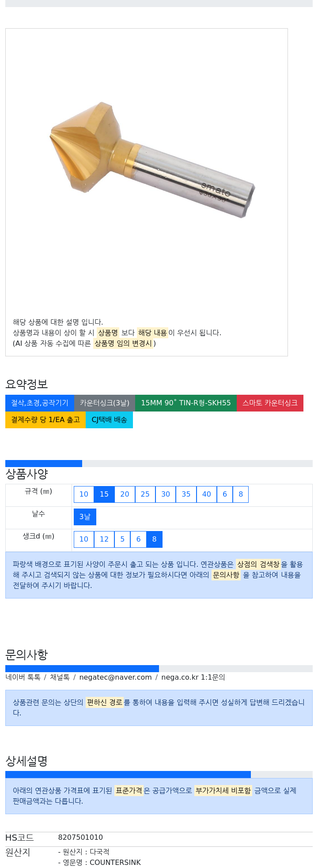Pick size 25 in the 규격 row
The width and height of the screenshot is (318, 868).
pyautogui.click(x=145, y=494)
